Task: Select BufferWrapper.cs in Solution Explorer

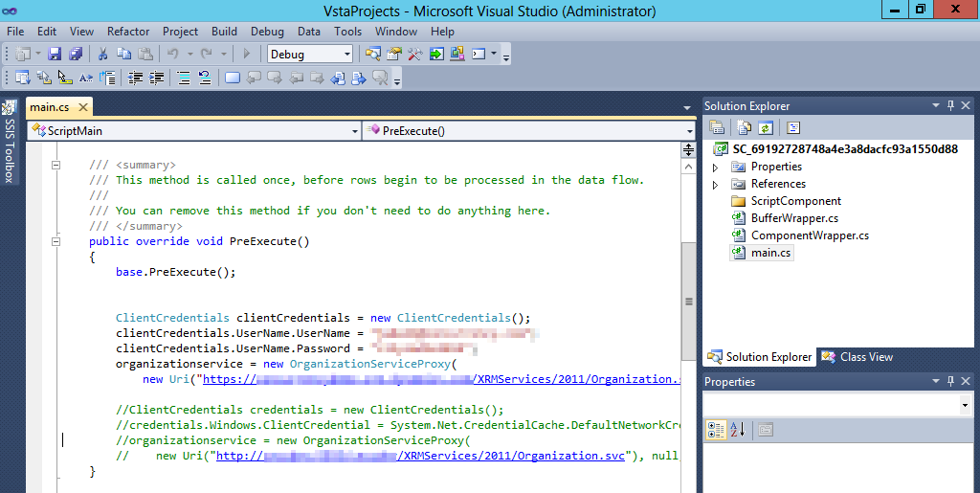Action: point(794,218)
